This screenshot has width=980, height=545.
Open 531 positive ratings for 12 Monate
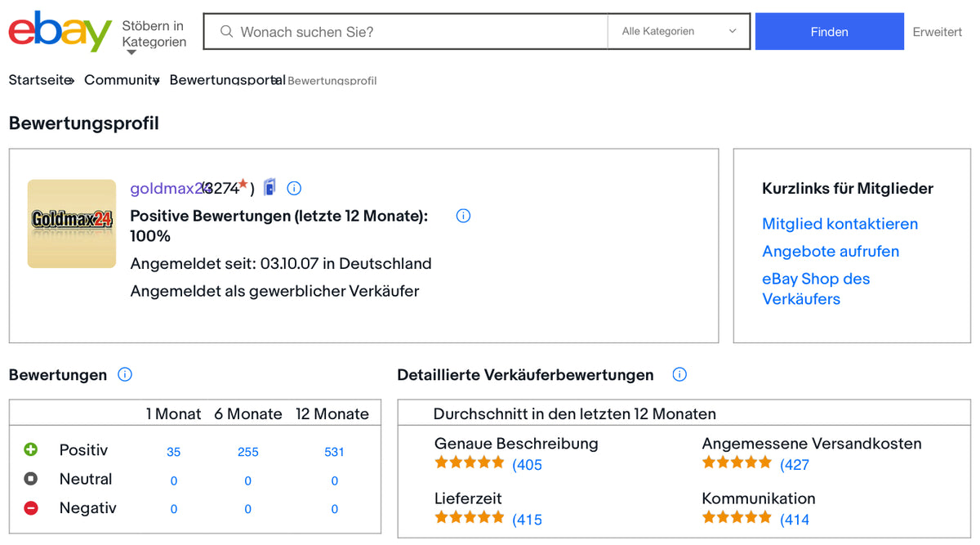tap(334, 452)
